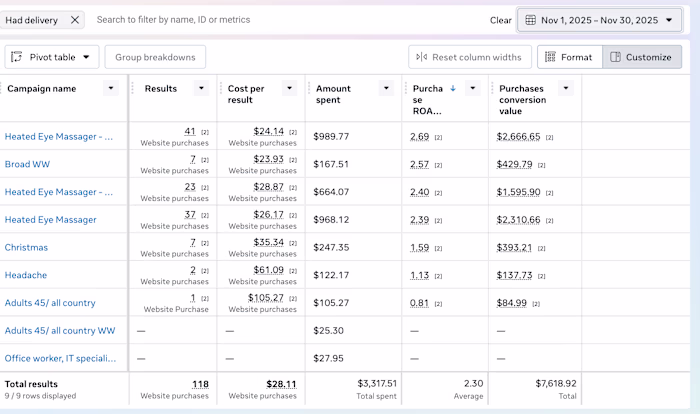Click the $84.99 conversion value

(x=512, y=302)
